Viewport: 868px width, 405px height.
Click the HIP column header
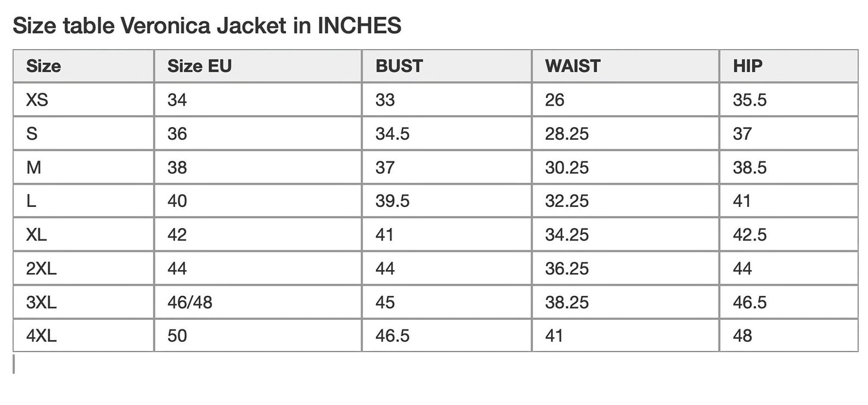coord(747,66)
